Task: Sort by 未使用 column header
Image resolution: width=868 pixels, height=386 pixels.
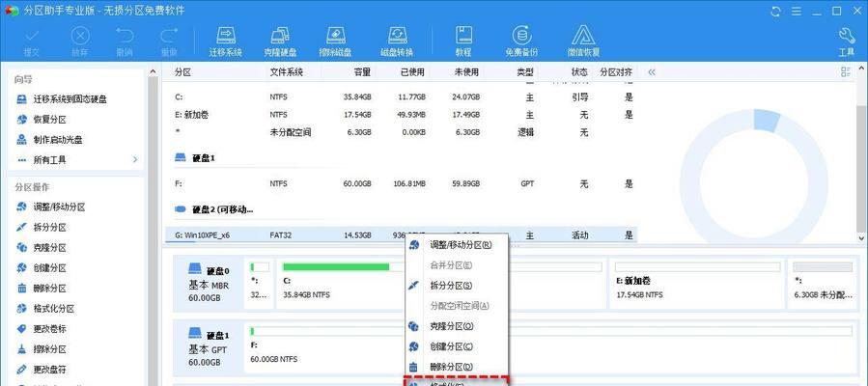Action: pyautogui.click(x=465, y=71)
